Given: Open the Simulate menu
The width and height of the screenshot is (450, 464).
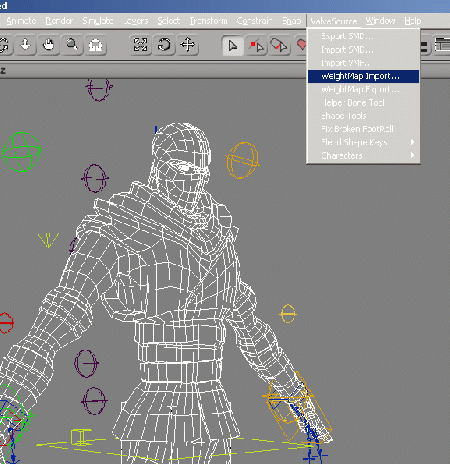Looking at the screenshot, I should click(98, 21).
